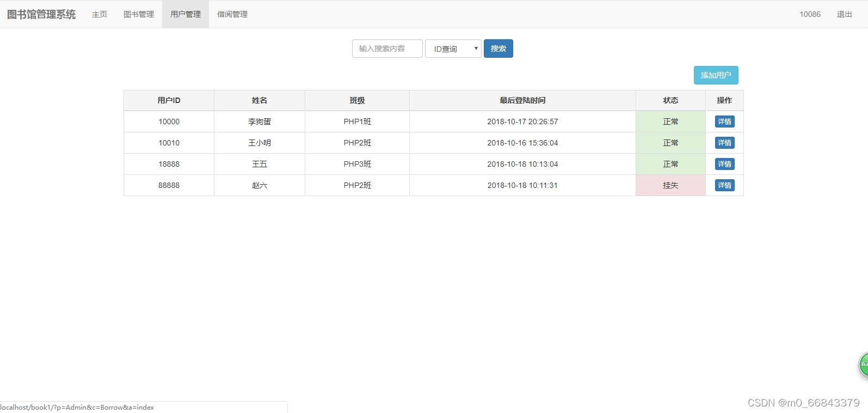The image size is (868, 413).
Task: Click the 最后登陆时间 column header
Action: tap(522, 100)
